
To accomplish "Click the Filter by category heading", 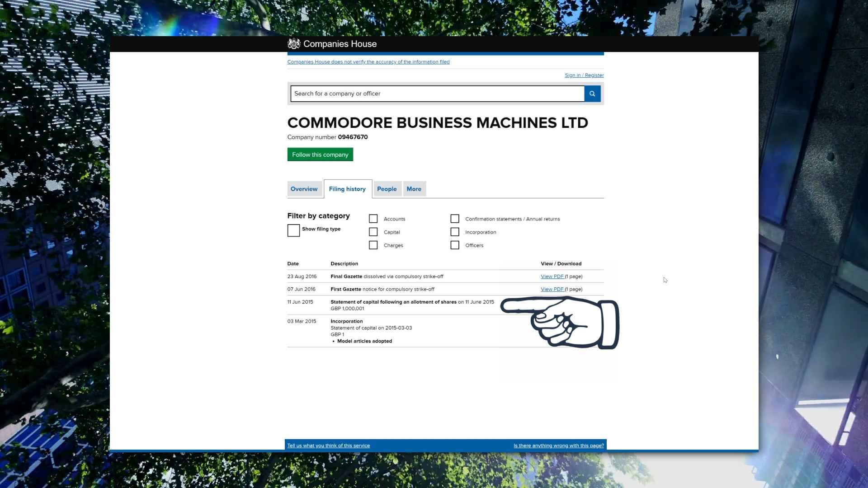I will pos(319,216).
